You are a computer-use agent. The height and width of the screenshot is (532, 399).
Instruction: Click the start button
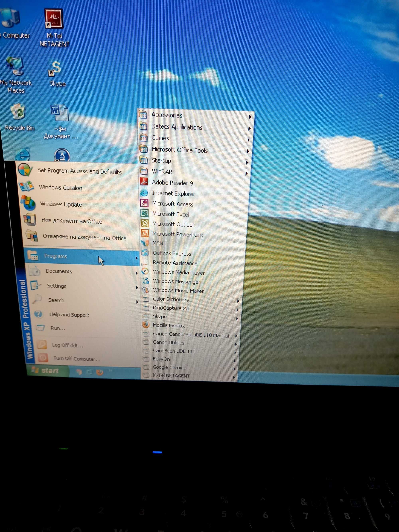tap(48, 371)
